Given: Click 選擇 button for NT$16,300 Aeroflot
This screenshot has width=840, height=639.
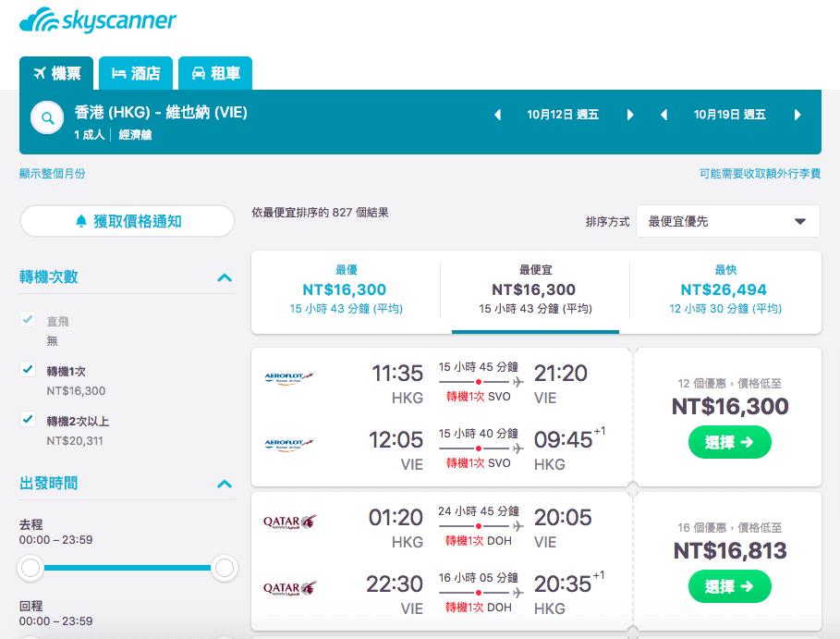Looking at the screenshot, I should [x=730, y=442].
